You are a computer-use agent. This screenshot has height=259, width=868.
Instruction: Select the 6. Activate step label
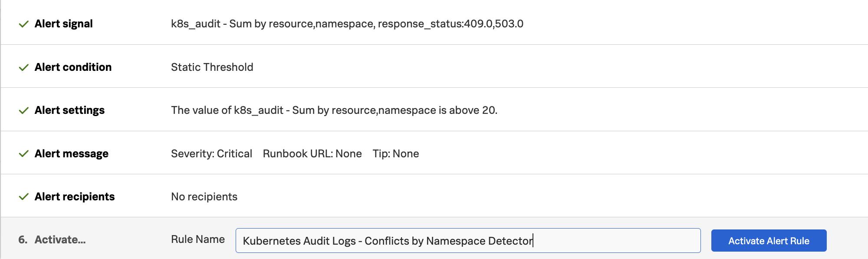pyautogui.click(x=52, y=240)
